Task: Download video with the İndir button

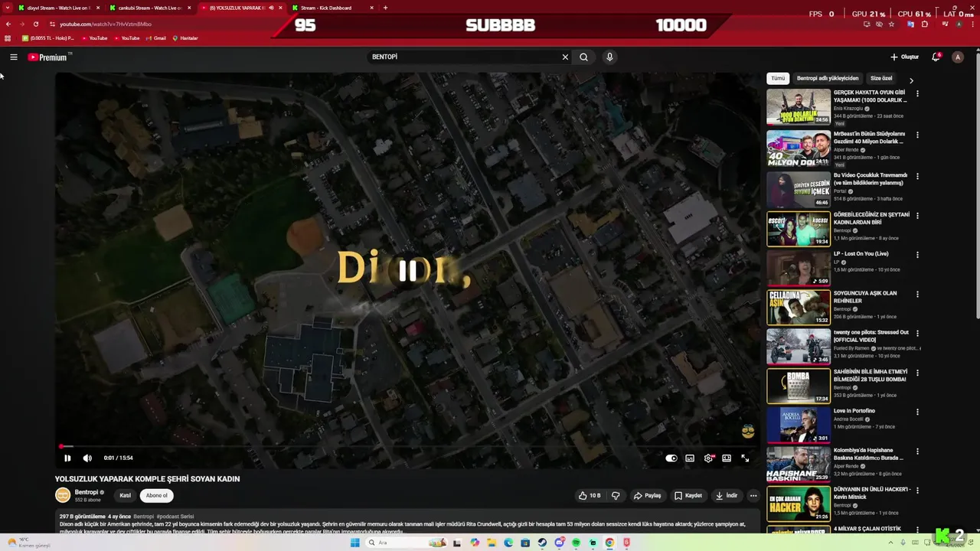Action: pyautogui.click(x=727, y=495)
